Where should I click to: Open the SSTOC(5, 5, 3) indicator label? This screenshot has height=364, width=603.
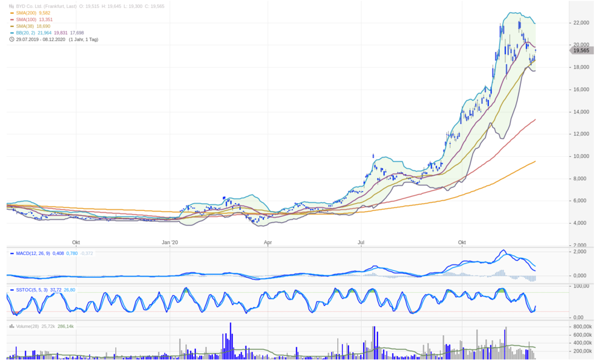click(x=32, y=290)
